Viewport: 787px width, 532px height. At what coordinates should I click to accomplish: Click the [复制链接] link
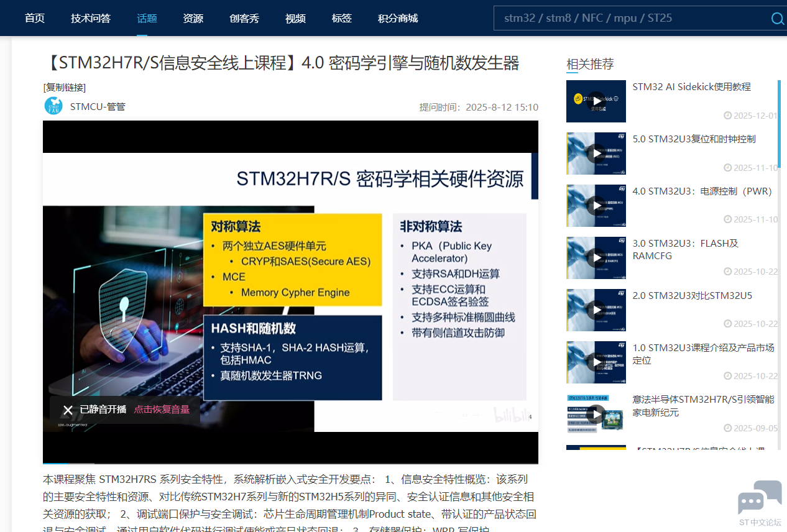[x=65, y=87]
